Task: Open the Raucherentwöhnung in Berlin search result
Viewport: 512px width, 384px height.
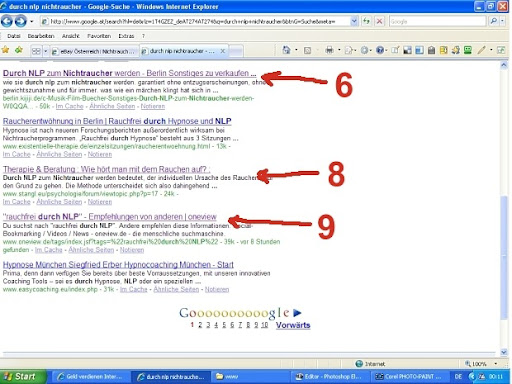Action: point(117,121)
